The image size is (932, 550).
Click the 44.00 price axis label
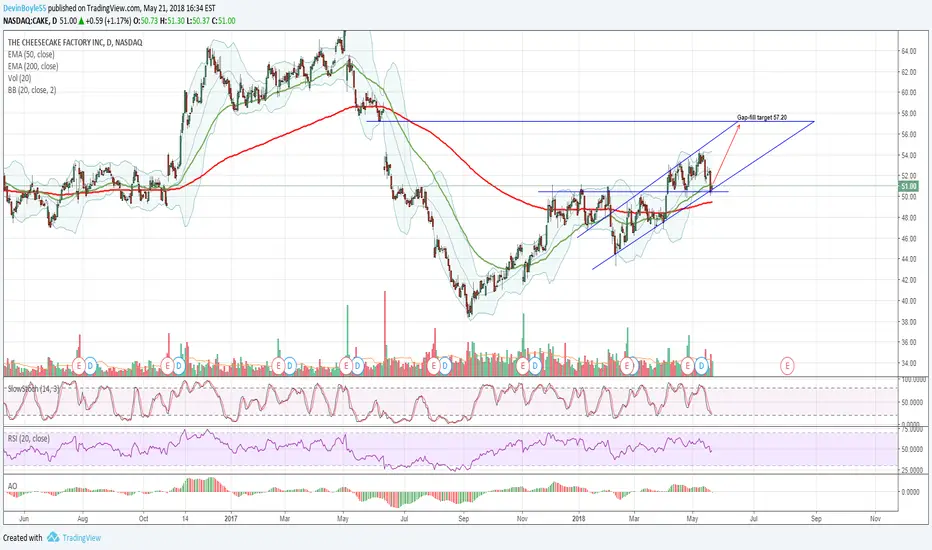pos(908,259)
